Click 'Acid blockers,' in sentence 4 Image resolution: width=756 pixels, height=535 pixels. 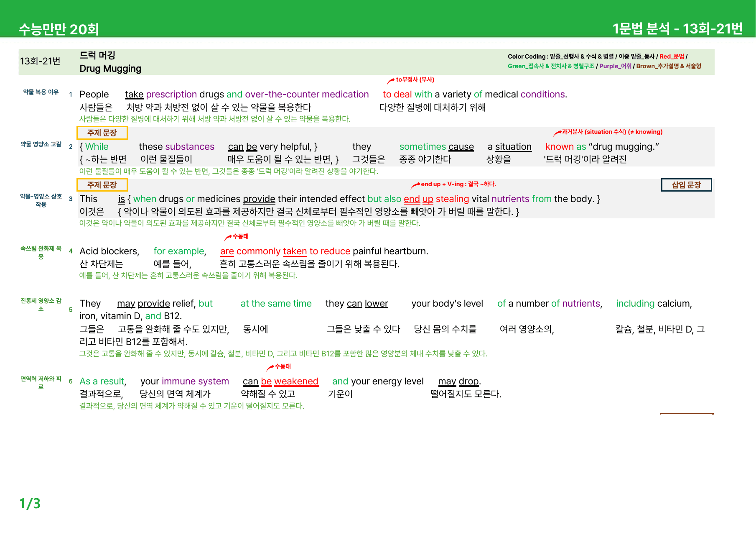click(x=109, y=251)
